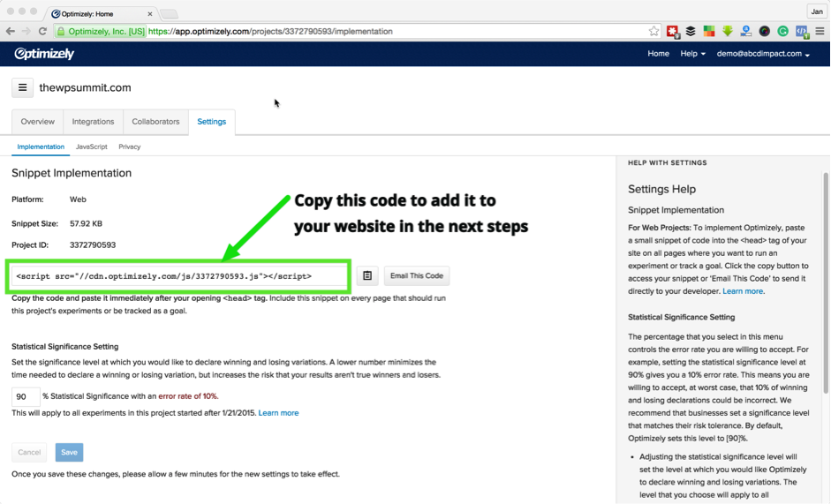Click the statistical significance value field
The width and height of the screenshot is (831, 504).
point(26,396)
